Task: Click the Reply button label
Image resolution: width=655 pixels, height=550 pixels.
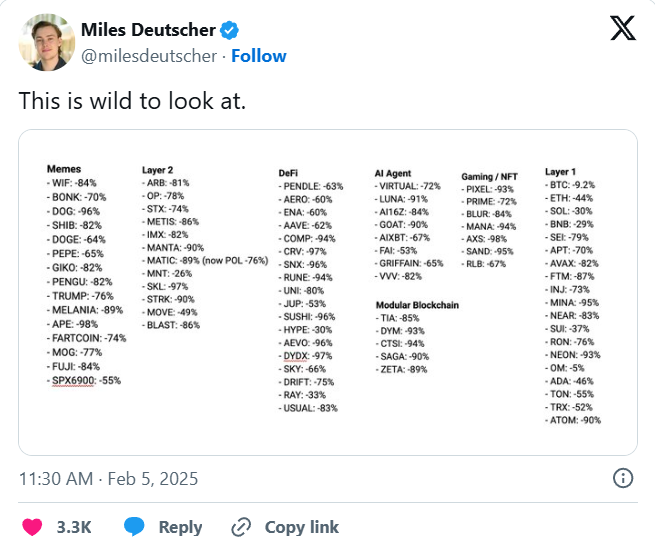Action: pyautogui.click(x=180, y=527)
